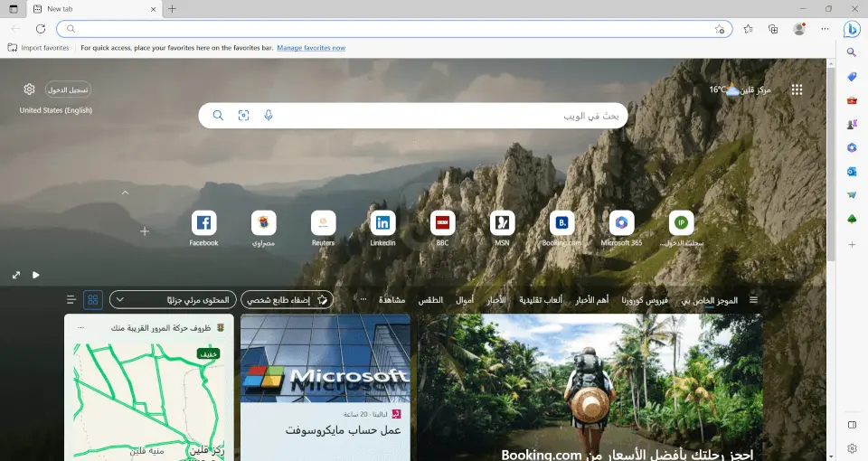868x461 pixels.
Task: Open the BBC quick link
Action: (x=442, y=229)
